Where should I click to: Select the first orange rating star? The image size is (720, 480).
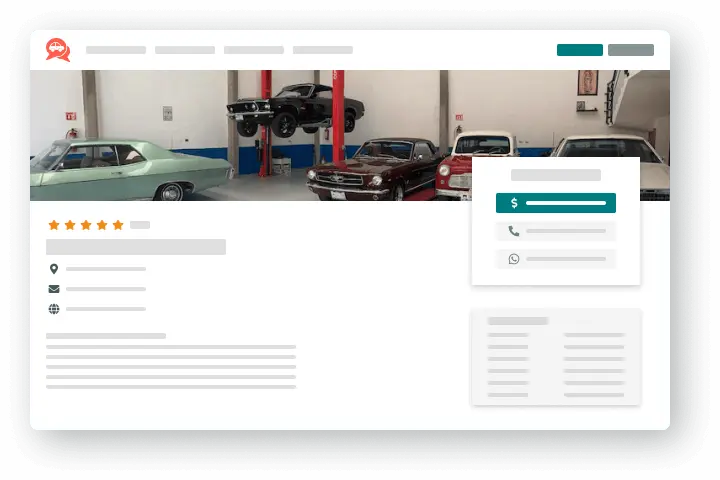point(54,225)
